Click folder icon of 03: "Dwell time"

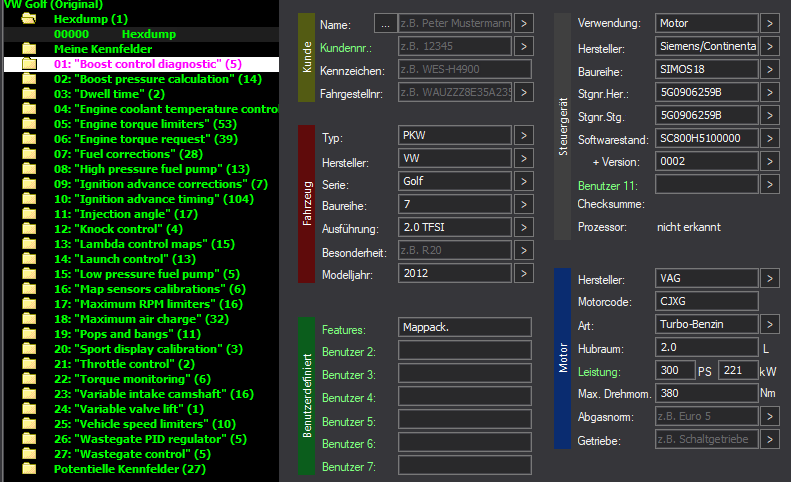29,94
